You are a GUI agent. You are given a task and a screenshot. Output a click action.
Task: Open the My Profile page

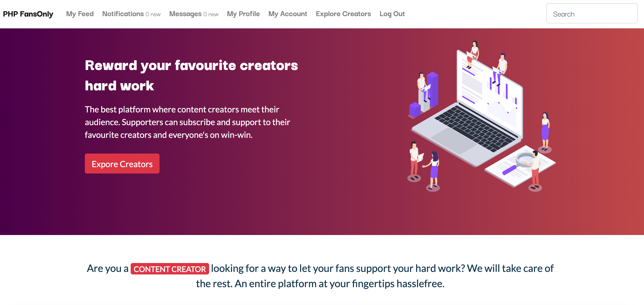coord(243,14)
